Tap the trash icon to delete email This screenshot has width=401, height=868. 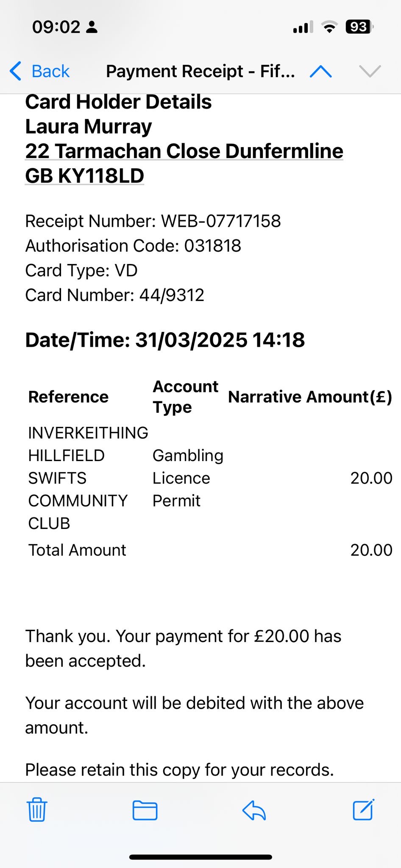(x=37, y=810)
